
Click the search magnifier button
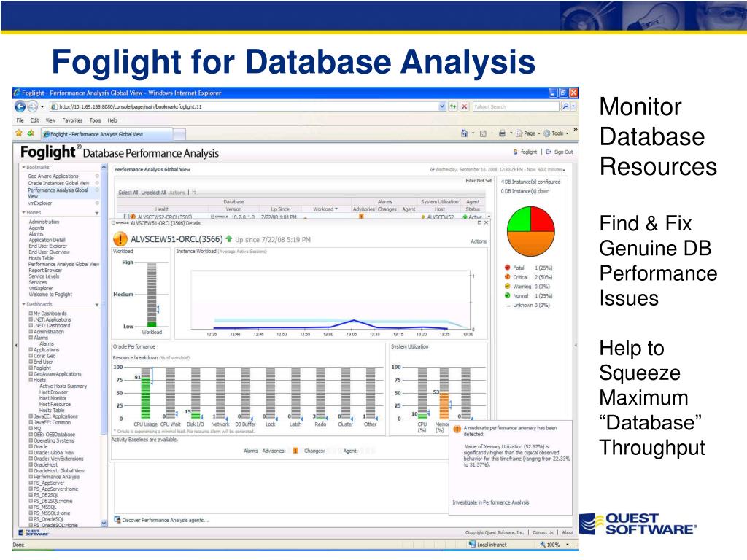(565, 106)
